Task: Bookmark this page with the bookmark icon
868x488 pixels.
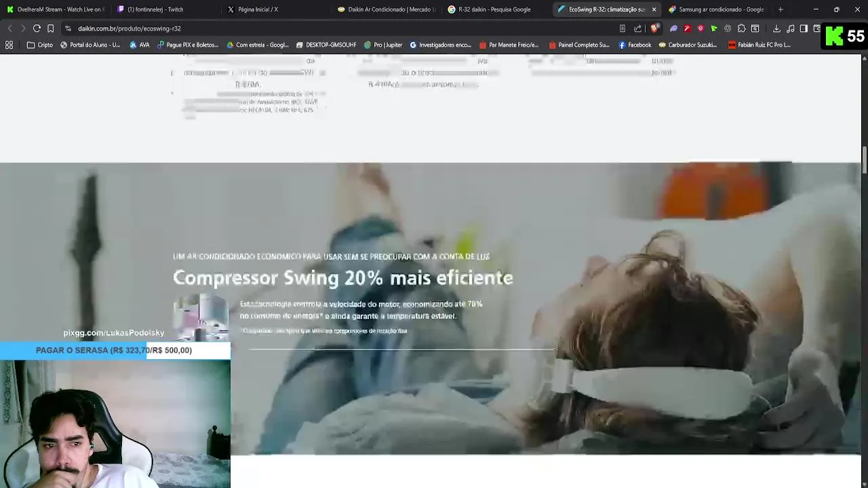Action: tap(50, 28)
